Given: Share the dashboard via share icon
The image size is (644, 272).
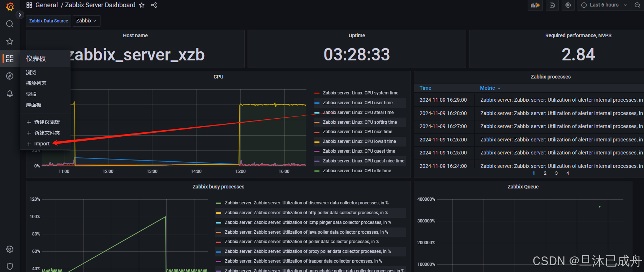Looking at the screenshot, I should [154, 5].
